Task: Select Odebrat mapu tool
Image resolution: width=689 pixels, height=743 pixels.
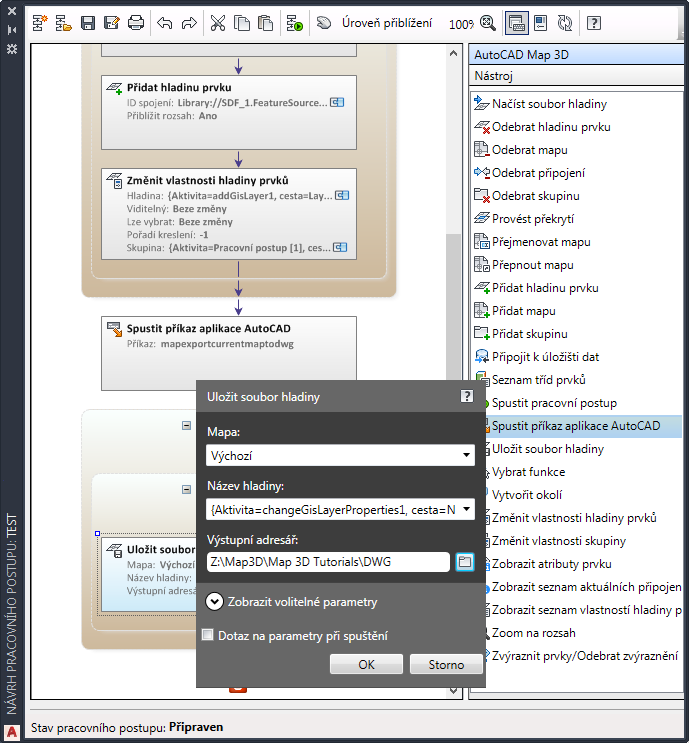Action: 521,150
